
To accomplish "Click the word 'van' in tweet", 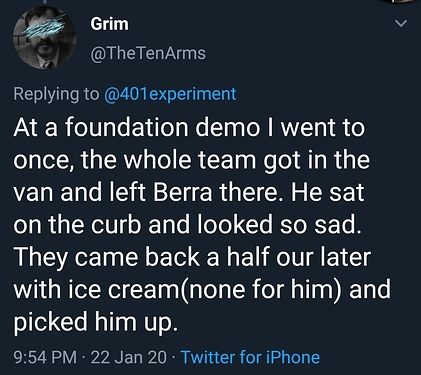I will (x=34, y=193).
